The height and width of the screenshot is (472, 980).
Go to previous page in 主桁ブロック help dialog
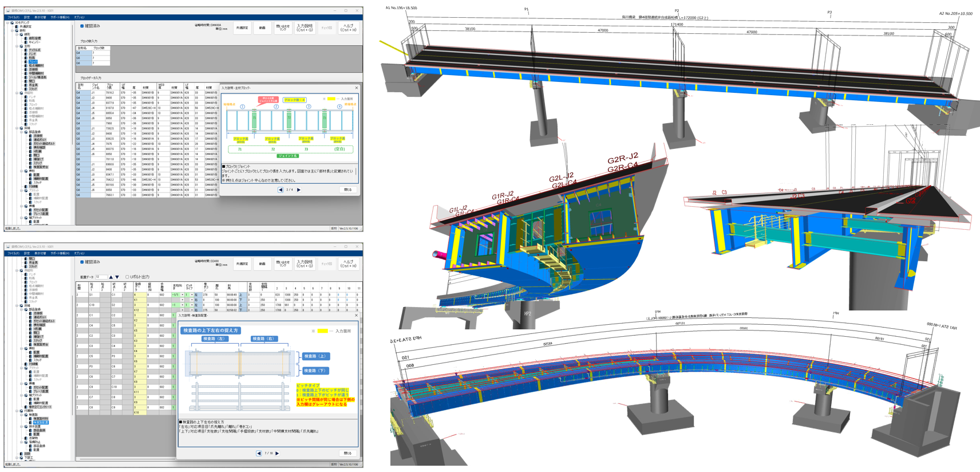tap(280, 190)
